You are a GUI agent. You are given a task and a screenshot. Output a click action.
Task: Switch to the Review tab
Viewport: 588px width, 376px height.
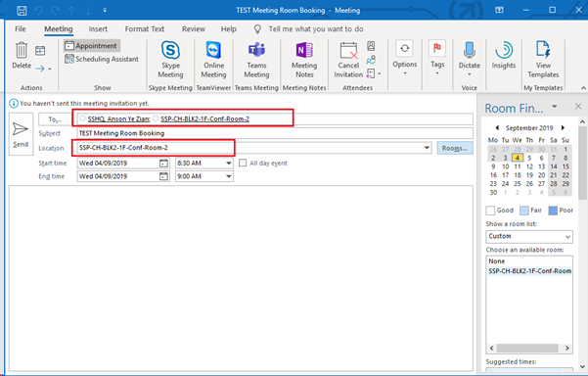194,29
